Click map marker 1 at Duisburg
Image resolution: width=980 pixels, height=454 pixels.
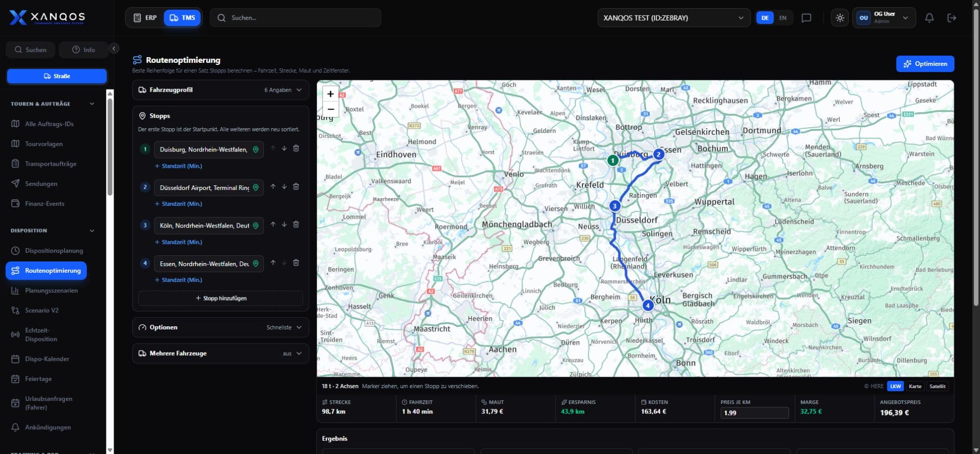(613, 160)
